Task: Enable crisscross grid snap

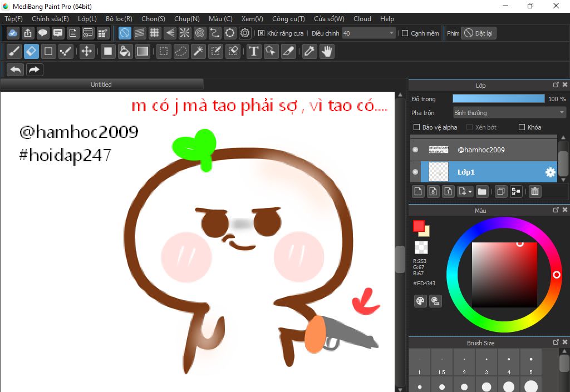Action: point(155,33)
